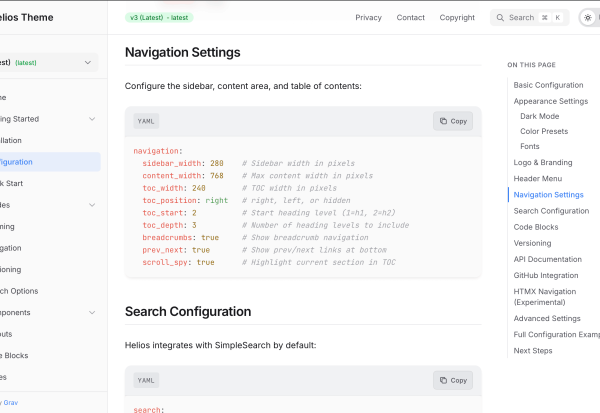Open HTMX Navigation (Experimental) TOC entry

point(545,297)
